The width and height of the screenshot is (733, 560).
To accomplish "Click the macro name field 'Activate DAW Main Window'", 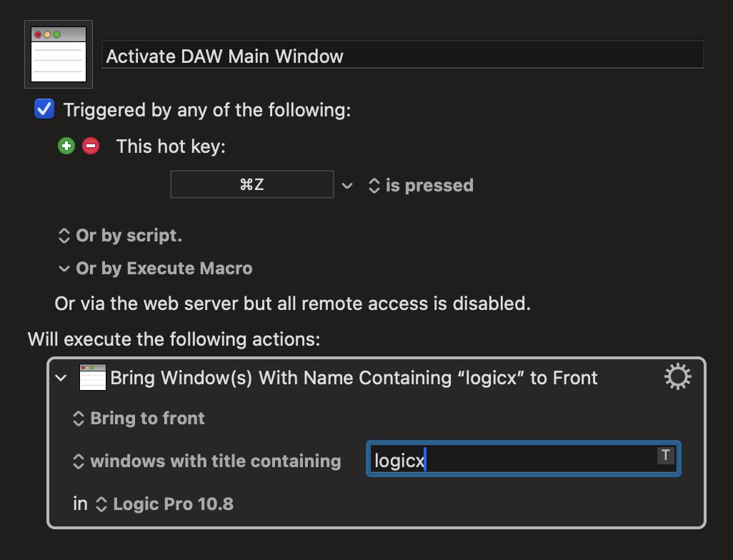I will click(403, 55).
